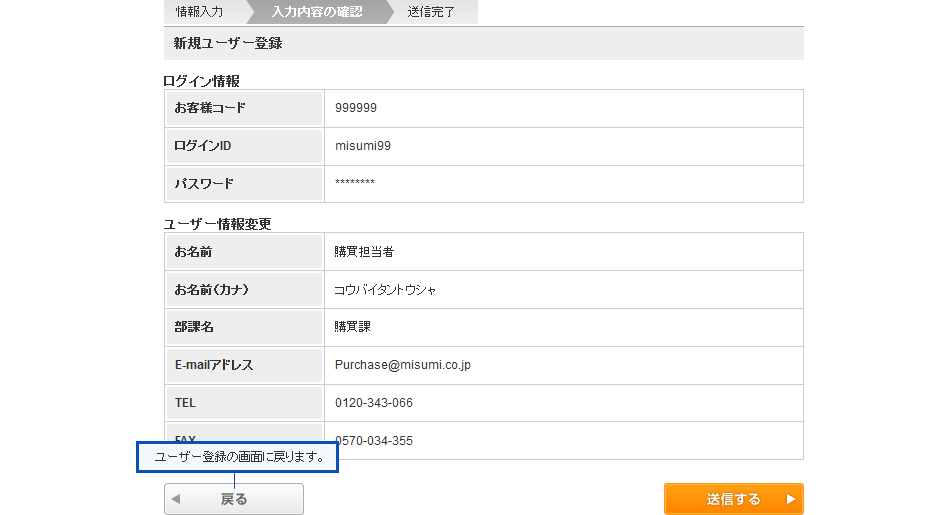Click the customer code value 999999
This screenshot has width=950, height=515.
click(356, 108)
